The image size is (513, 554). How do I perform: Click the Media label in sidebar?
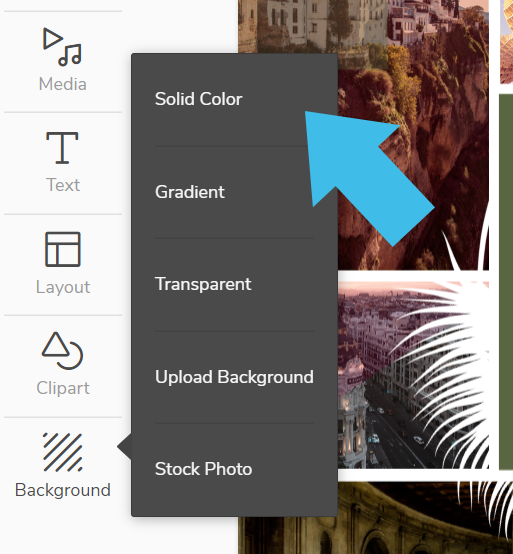tap(63, 84)
